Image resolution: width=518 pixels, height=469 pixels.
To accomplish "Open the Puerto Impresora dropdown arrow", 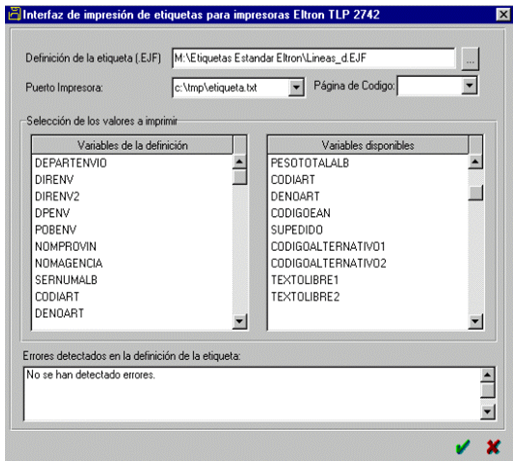I will coord(296,88).
